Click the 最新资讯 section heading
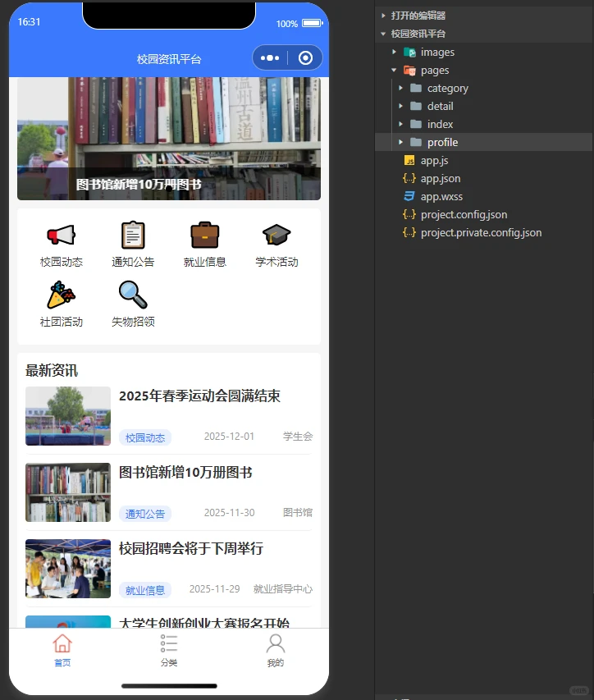594x700 pixels. [x=52, y=371]
